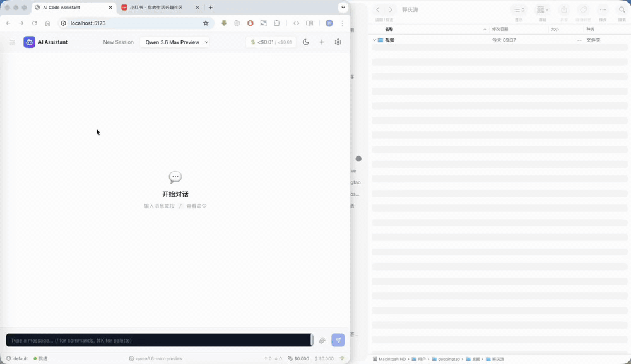Click the download token counter arrow
The width and height of the screenshot is (631, 364).
click(278, 358)
